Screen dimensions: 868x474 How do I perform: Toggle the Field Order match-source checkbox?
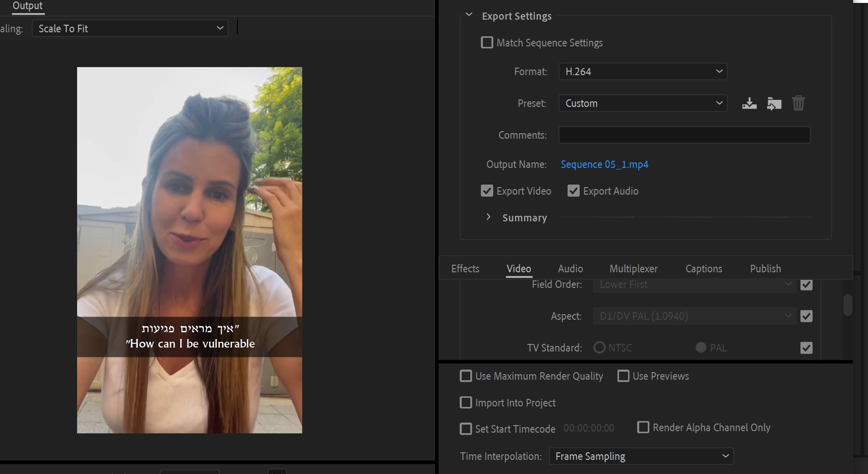coord(807,284)
